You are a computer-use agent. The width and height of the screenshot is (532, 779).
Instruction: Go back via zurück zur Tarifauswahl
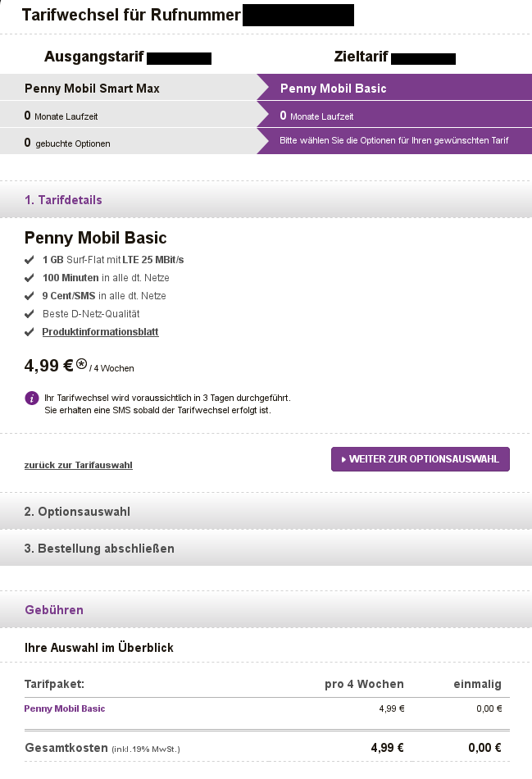click(79, 465)
